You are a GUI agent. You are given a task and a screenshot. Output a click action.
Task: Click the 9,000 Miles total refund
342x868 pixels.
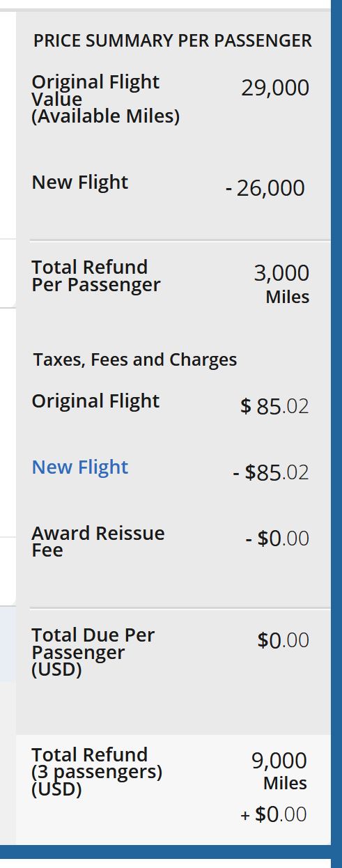pos(279,771)
